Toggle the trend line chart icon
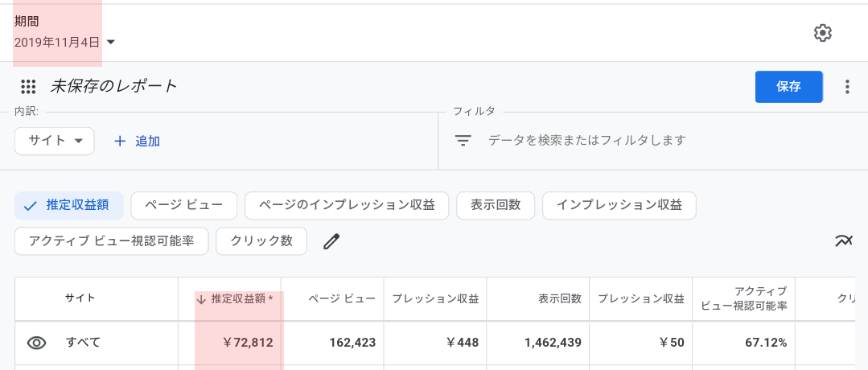 pyautogui.click(x=844, y=240)
